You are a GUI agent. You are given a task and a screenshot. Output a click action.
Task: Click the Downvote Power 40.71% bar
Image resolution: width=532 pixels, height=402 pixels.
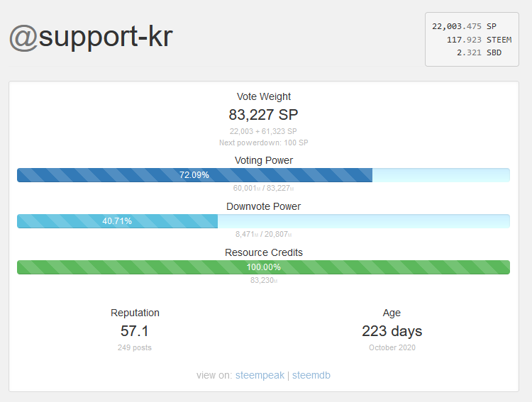point(263,221)
